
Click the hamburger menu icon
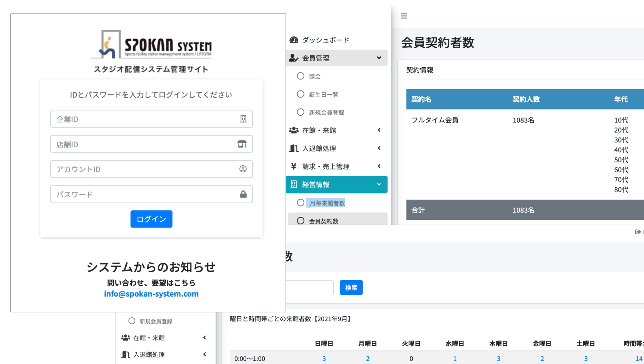point(404,16)
